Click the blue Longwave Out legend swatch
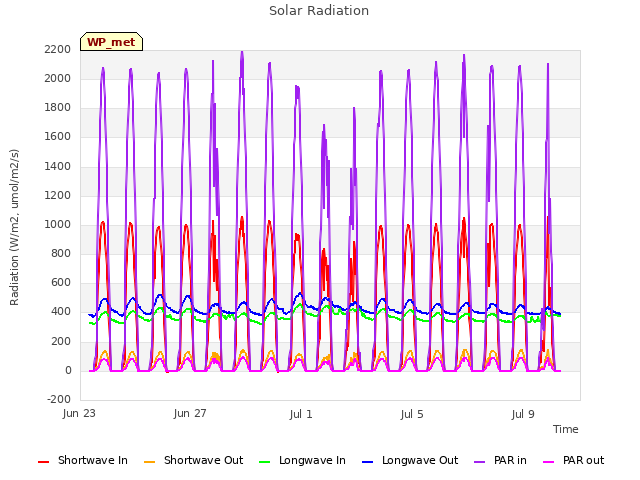This screenshot has height=480, width=640. coord(367,462)
